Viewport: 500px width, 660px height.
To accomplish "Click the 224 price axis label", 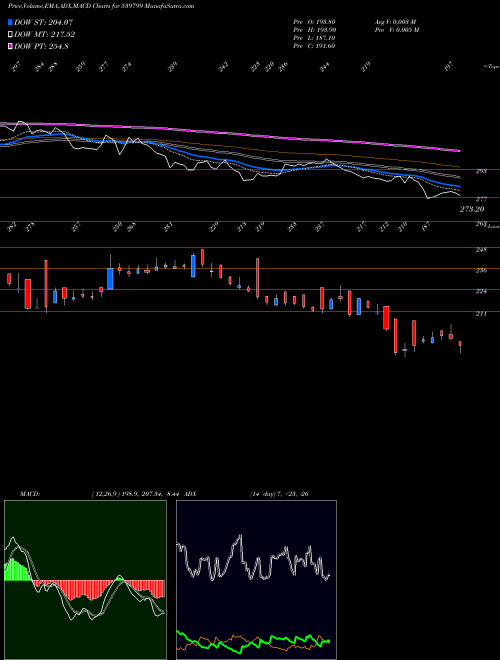I will [482, 291].
